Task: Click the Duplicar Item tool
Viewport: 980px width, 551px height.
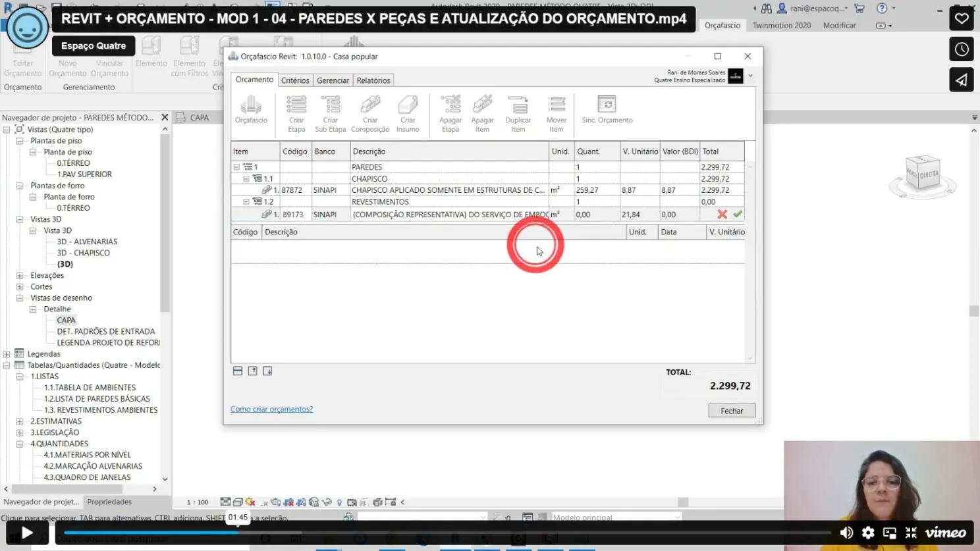Action: click(518, 114)
